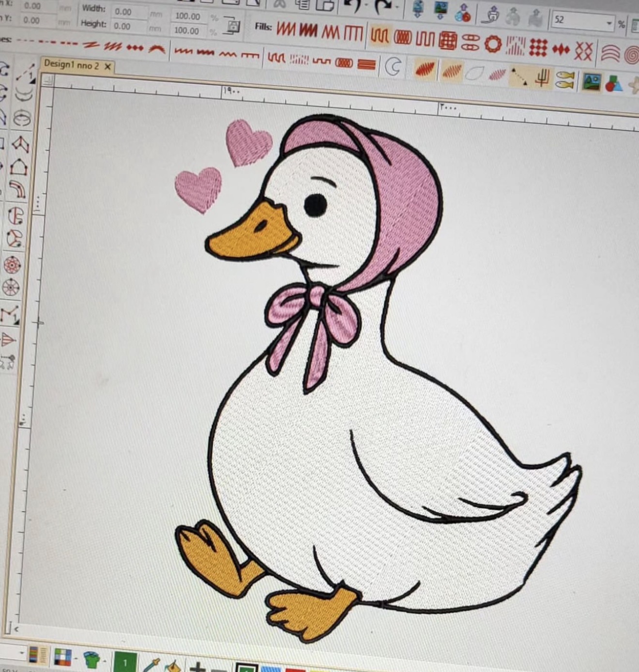Select the crescent shape tool
Image resolution: width=639 pixels, height=672 pixels.
pyautogui.click(x=393, y=67)
